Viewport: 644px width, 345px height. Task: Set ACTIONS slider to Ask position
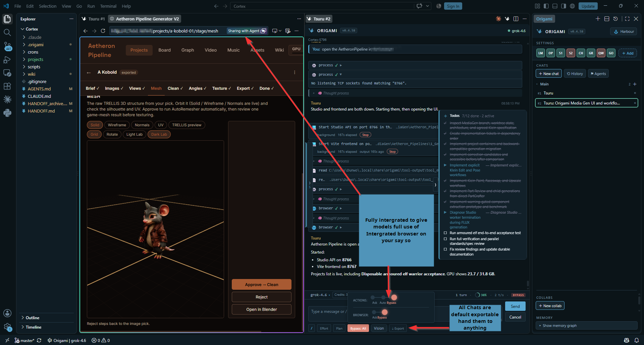[373, 297]
